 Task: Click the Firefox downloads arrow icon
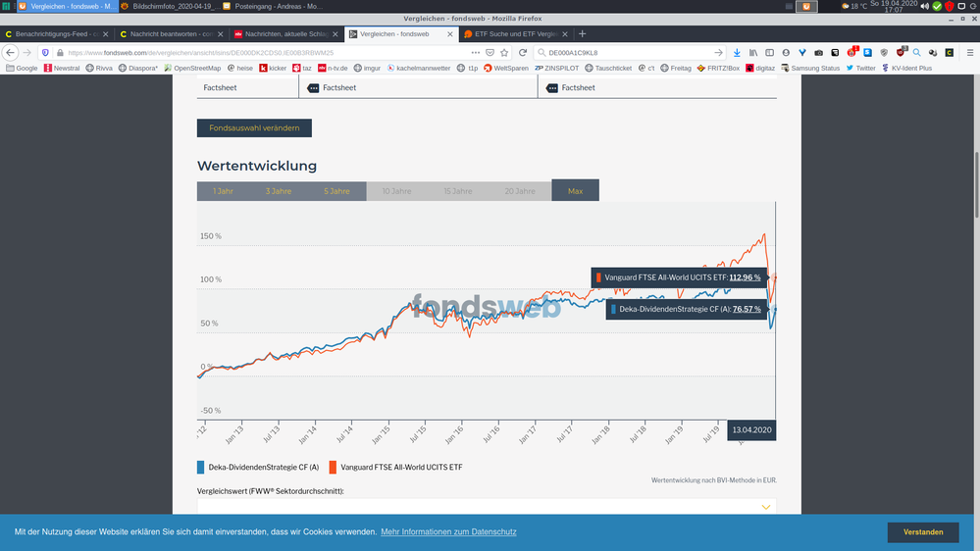737,52
